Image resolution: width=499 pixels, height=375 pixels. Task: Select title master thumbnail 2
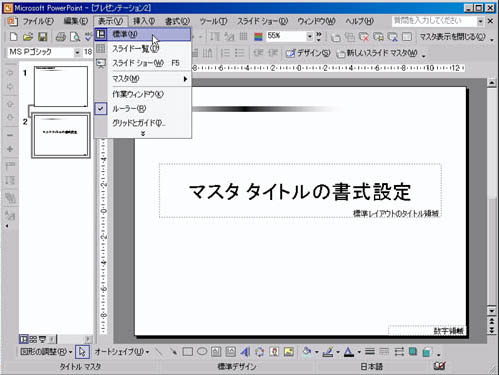click(x=61, y=135)
